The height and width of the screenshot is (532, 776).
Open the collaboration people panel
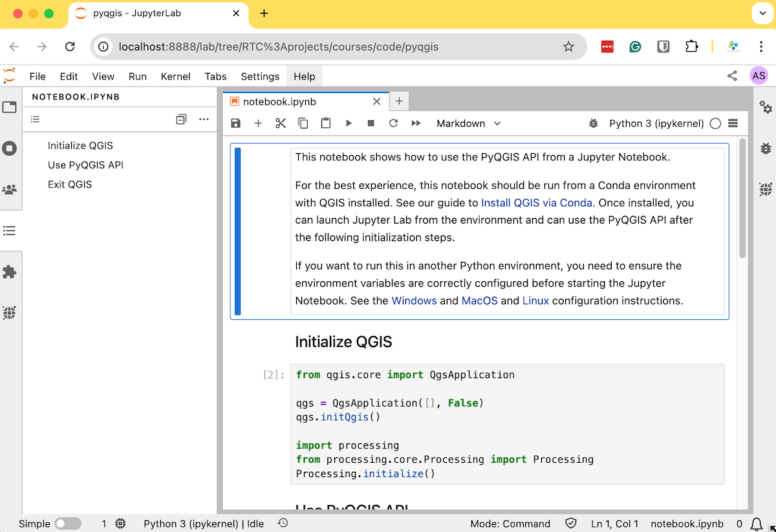(10, 190)
